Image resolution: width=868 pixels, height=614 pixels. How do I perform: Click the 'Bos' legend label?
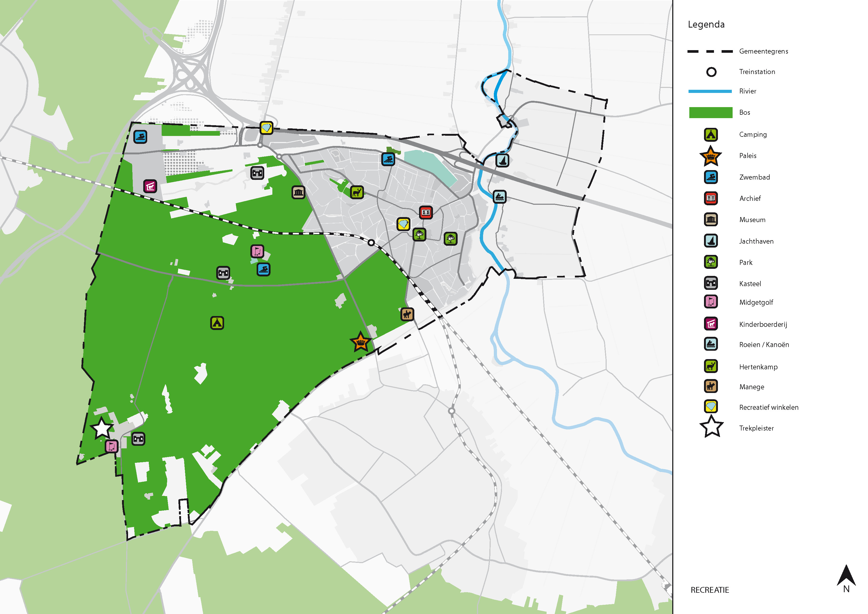click(x=745, y=112)
